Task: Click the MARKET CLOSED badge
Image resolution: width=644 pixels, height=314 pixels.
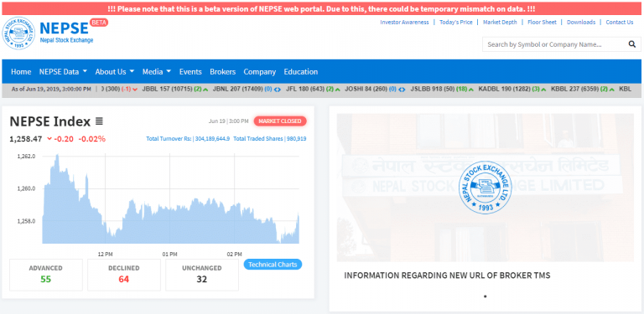Action: [x=280, y=121]
